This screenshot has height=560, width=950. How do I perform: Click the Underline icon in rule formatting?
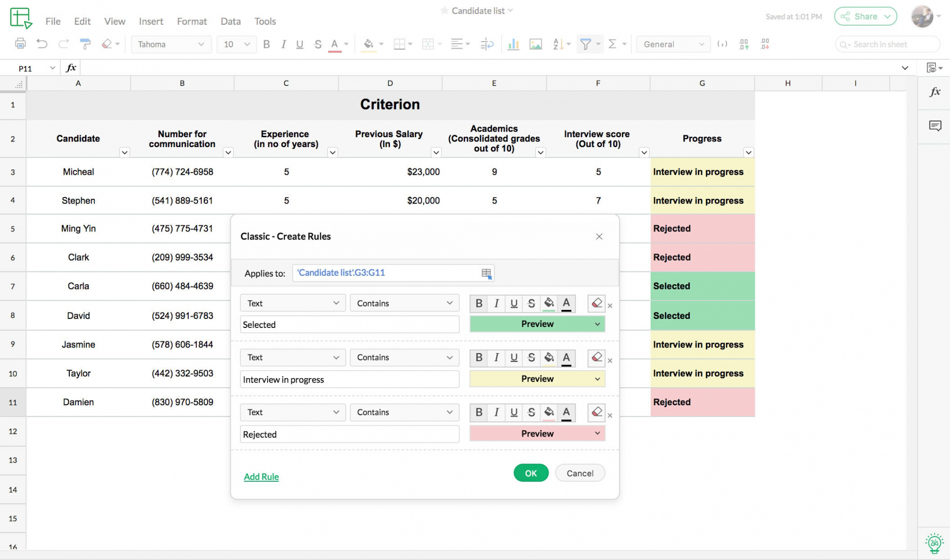pos(513,303)
